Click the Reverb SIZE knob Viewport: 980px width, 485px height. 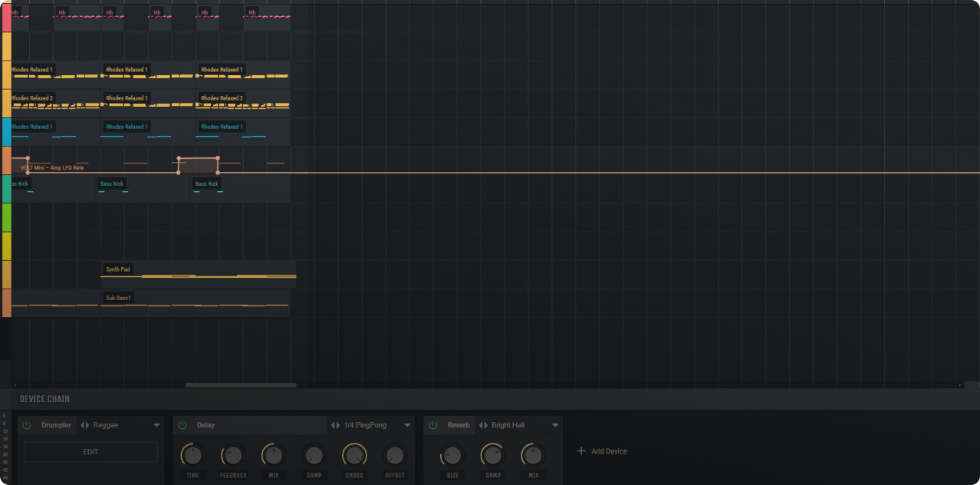point(452,456)
